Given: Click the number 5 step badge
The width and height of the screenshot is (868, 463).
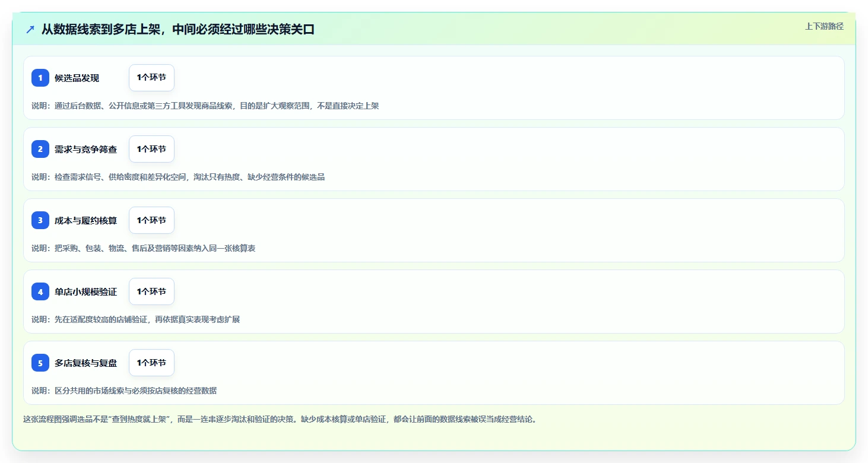Looking at the screenshot, I should 40,363.
